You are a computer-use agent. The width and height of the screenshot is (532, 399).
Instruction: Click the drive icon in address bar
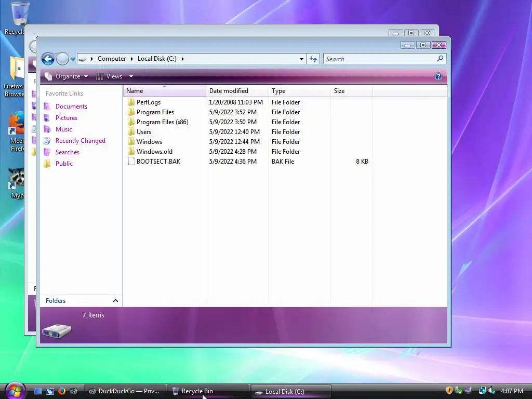point(82,59)
